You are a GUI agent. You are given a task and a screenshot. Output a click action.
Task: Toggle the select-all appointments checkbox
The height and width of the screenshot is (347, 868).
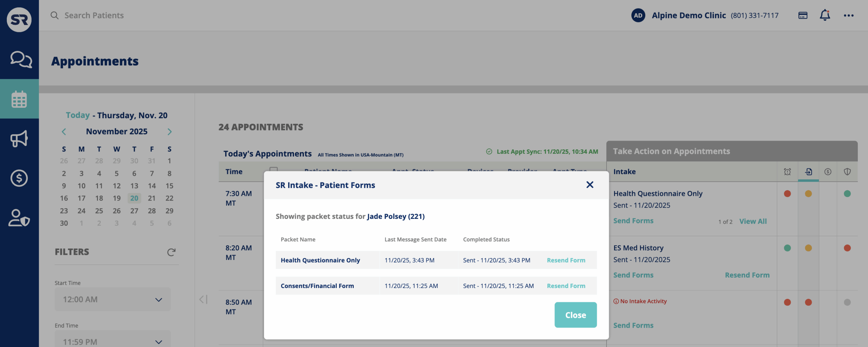pos(274,169)
